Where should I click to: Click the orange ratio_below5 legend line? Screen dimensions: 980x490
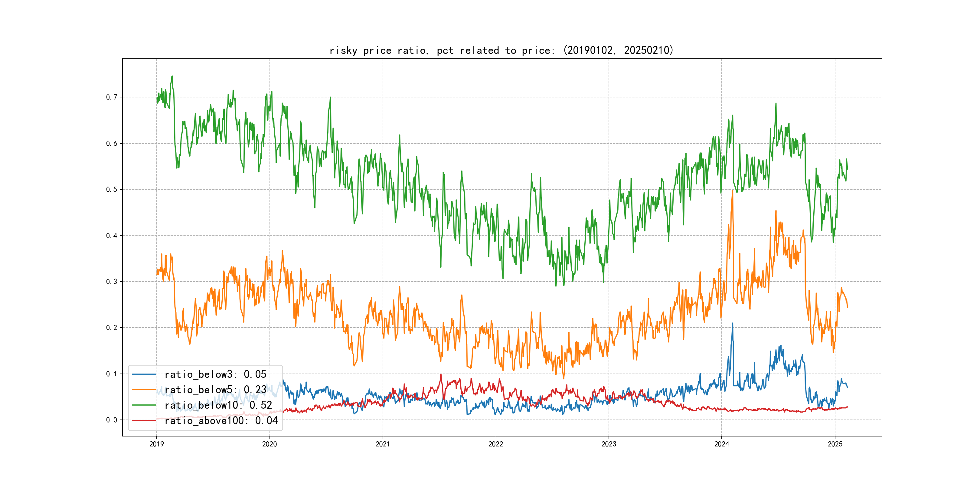click(144, 390)
